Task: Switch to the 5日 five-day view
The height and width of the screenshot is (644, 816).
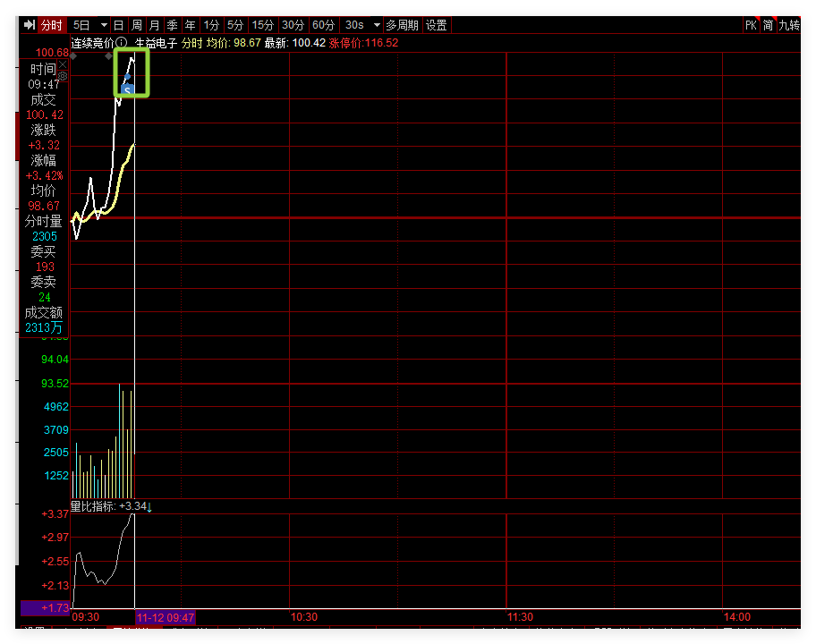Action: point(81,25)
